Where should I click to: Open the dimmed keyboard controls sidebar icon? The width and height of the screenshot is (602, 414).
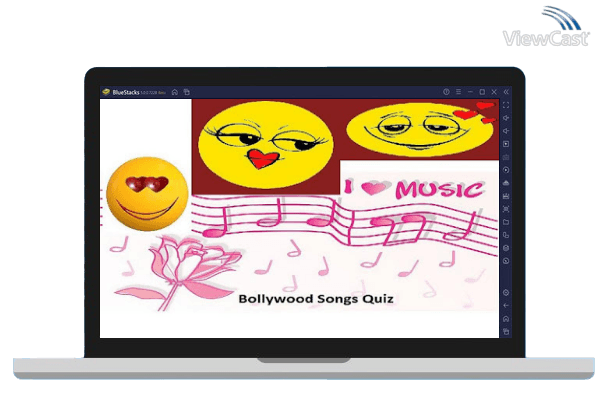(506, 157)
